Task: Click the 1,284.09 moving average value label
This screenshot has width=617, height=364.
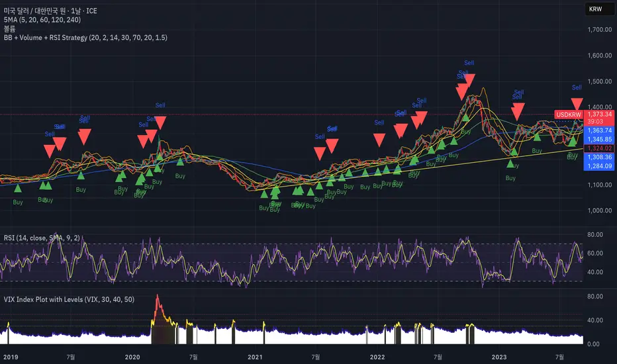Action: coord(599,166)
